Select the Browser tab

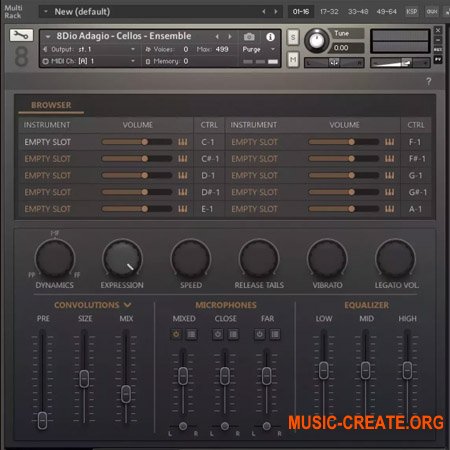point(51,105)
